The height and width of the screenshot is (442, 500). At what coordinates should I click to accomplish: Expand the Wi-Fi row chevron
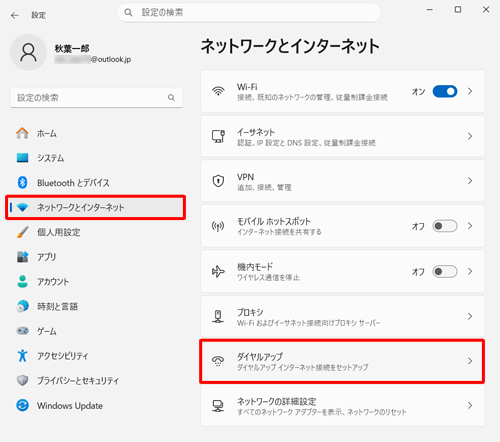coord(470,91)
